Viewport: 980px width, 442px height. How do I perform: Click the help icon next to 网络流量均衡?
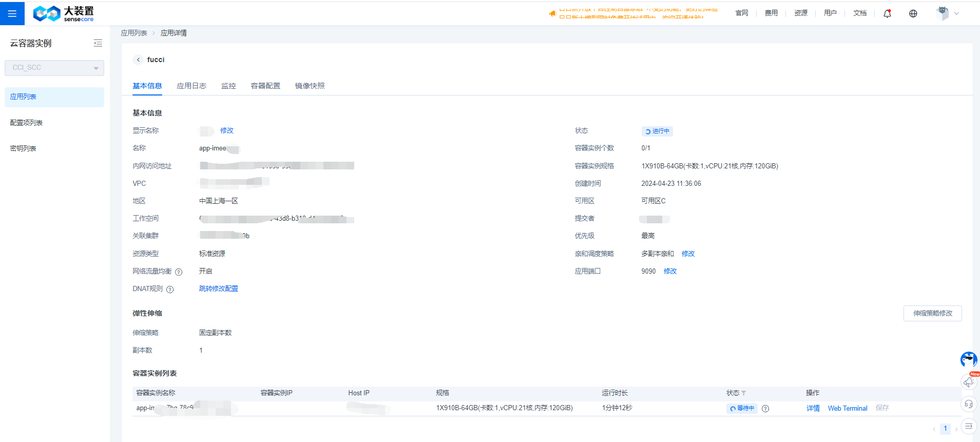(179, 272)
